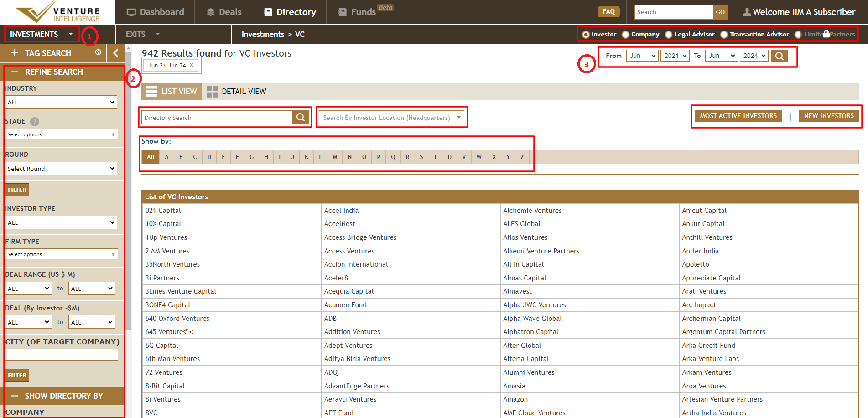
Task: Click the Filter button below City
Action: click(x=17, y=375)
